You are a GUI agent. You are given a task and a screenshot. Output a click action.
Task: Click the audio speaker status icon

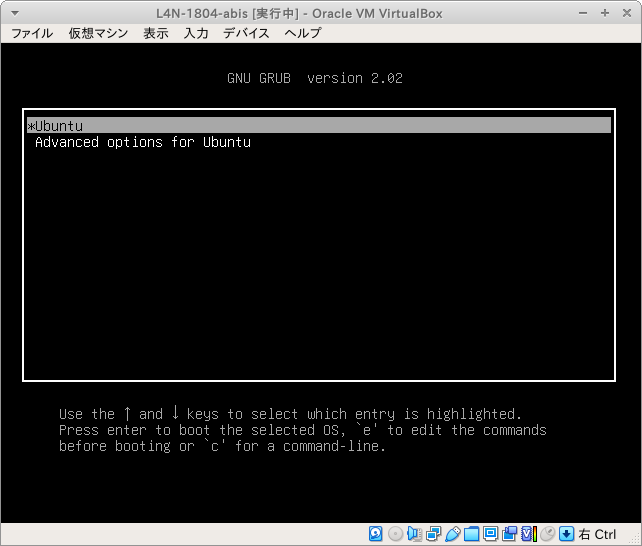point(414,534)
